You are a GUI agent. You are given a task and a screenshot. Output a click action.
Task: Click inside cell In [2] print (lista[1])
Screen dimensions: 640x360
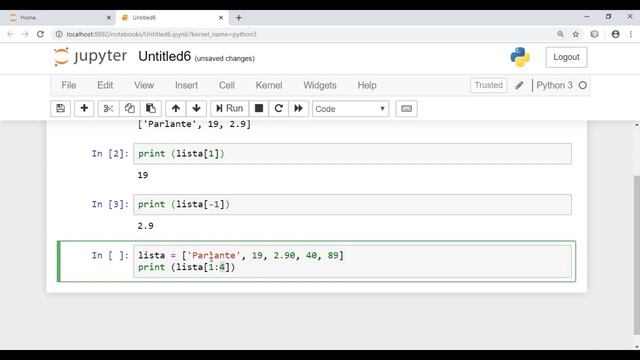click(352, 154)
